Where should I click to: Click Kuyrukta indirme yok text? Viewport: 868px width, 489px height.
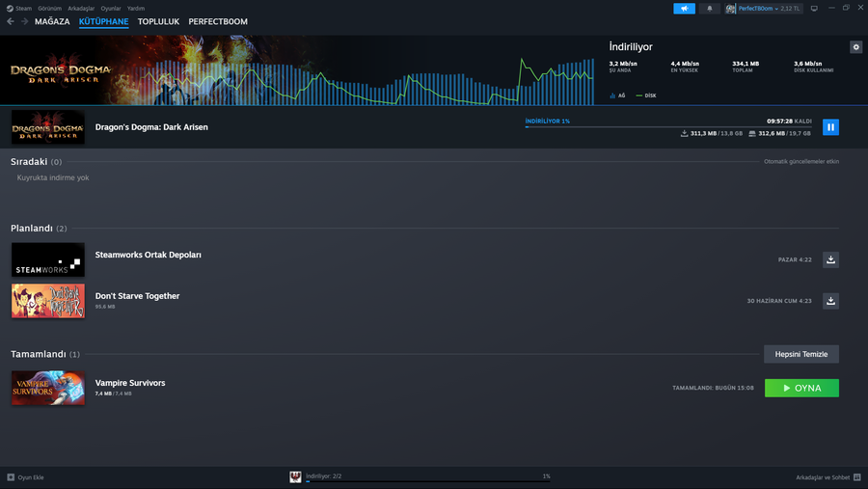53,177
